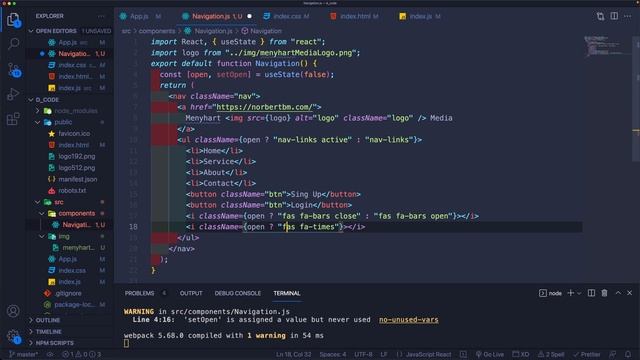Screen dimensions: 640x360
Task: Click the Ln 18 cursor position indicator
Action: click(293, 354)
